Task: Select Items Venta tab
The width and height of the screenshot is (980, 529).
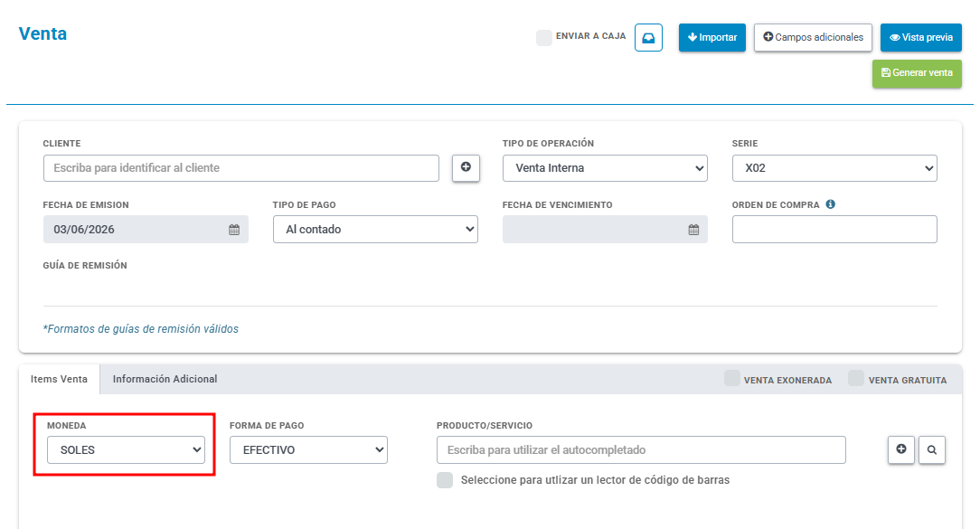Action: pyautogui.click(x=60, y=379)
